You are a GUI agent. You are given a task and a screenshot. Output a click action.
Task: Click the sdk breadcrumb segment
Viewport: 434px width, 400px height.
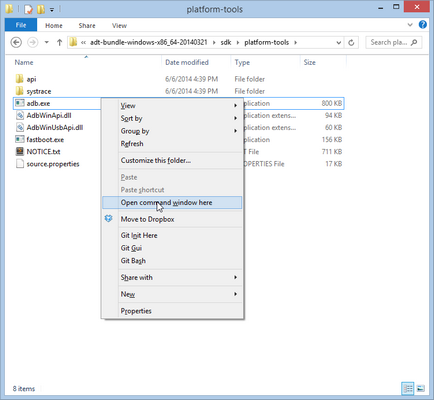226,42
